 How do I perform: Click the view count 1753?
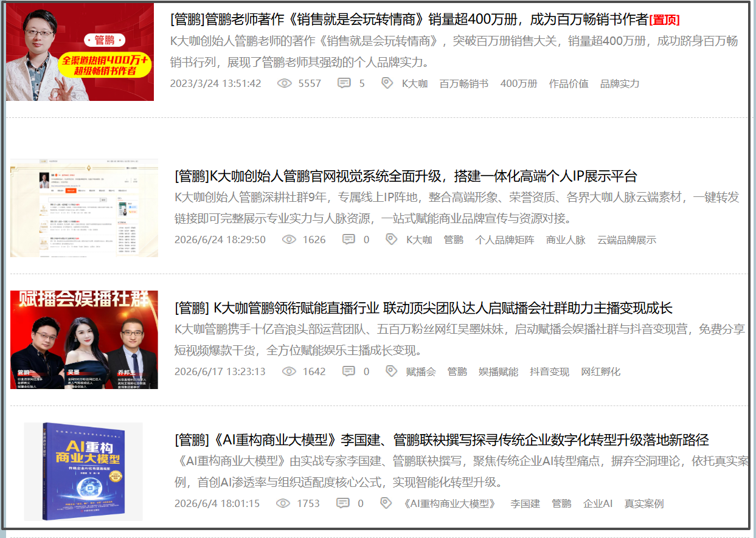(x=308, y=504)
